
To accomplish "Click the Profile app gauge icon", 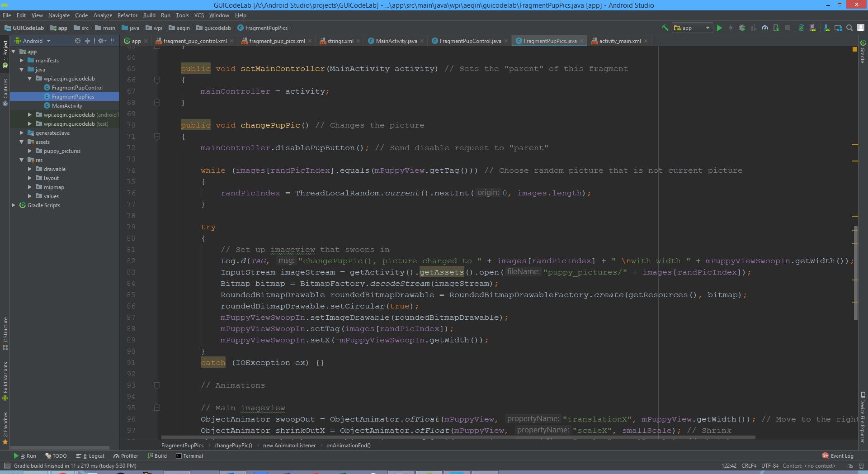I will point(765,28).
